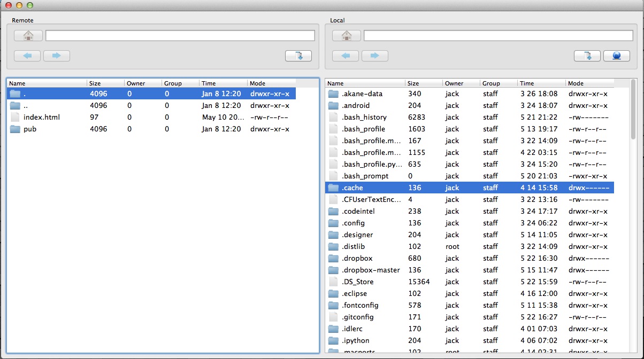Navigate forward in the Local panel
Screen dimensions: 644x359
coord(374,56)
